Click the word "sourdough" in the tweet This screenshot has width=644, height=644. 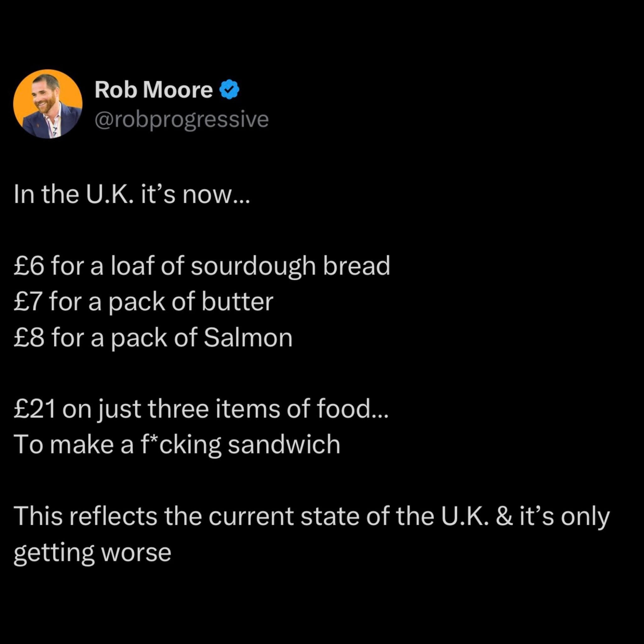[253, 266]
